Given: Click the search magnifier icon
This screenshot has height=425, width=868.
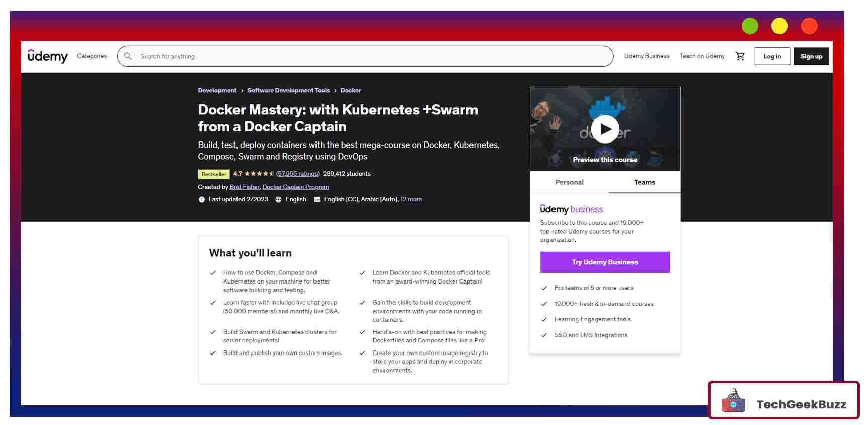Looking at the screenshot, I should 128,56.
